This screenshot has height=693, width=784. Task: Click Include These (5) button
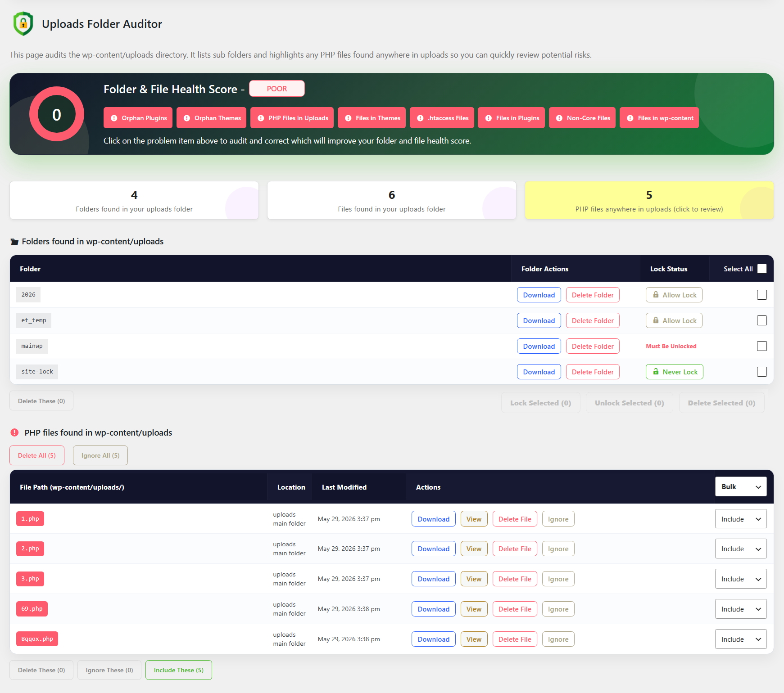pyautogui.click(x=179, y=670)
